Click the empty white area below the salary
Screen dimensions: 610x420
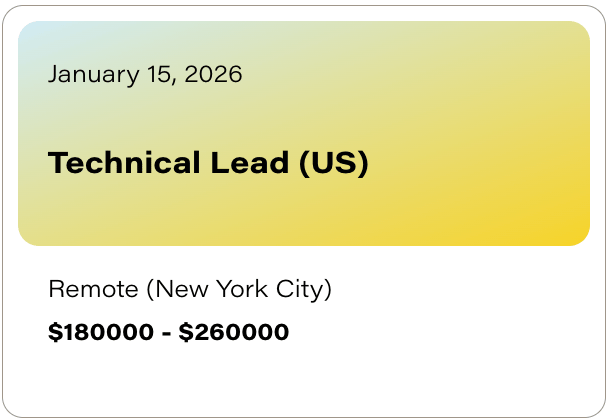point(304,379)
